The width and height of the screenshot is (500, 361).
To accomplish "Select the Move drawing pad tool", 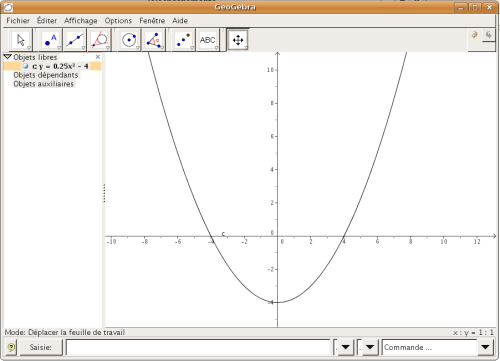I will tap(238, 40).
